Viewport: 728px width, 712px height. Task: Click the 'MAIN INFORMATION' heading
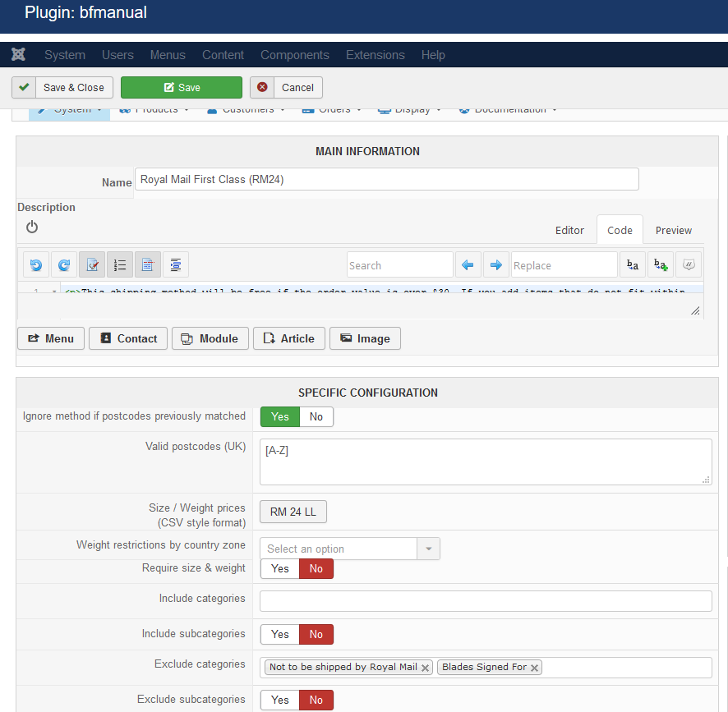tap(368, 151)
